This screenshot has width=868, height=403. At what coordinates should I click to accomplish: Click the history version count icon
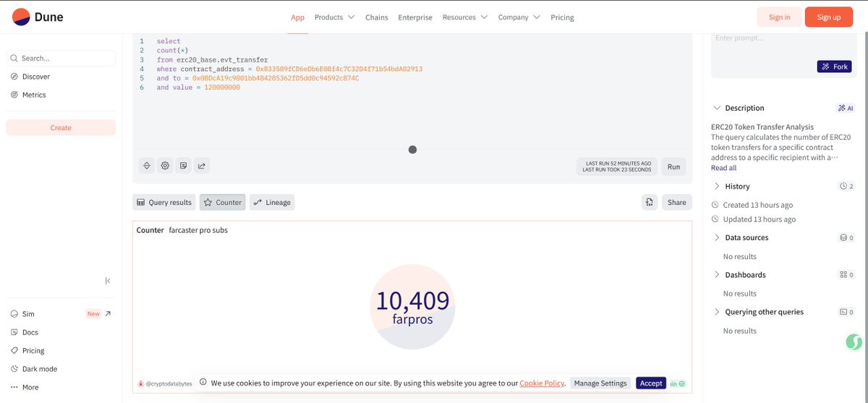click(847, 186)
